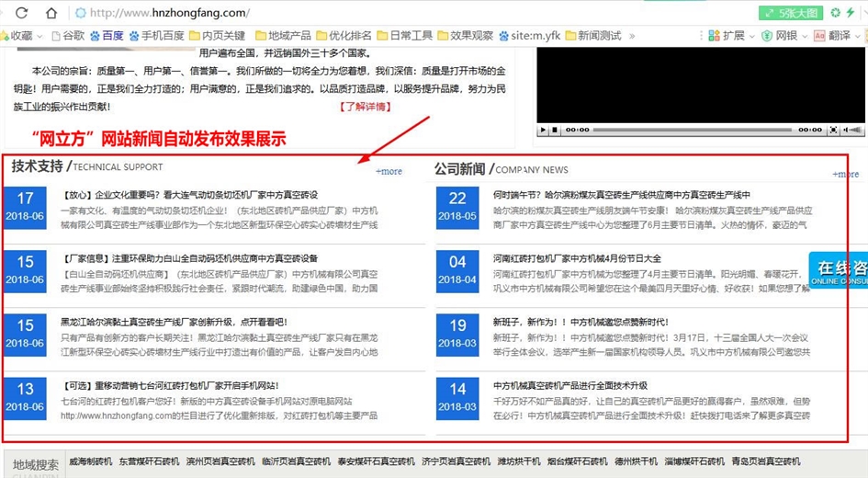This screenshot has width=868, height=478.
Task: Click the video progress bar
Action: pos(693,130)
